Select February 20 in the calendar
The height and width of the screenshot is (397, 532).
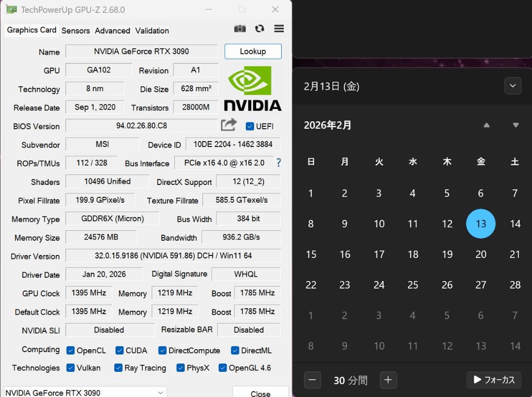[481, 254]
